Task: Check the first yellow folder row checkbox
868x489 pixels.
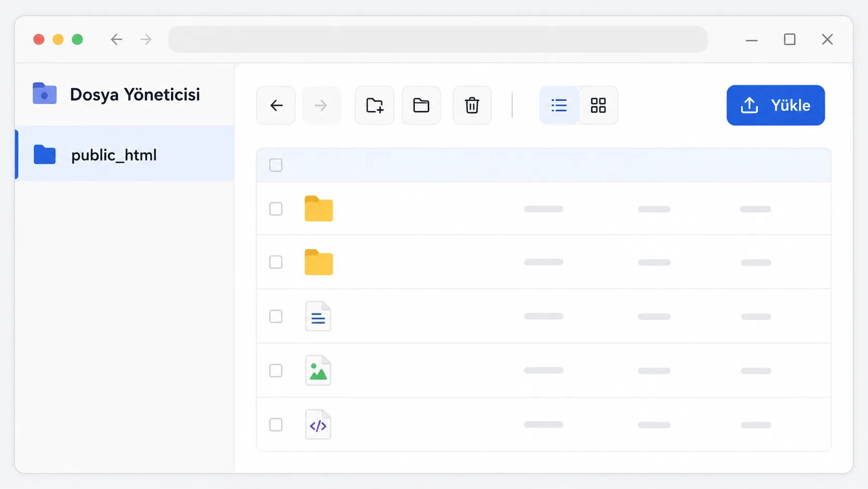Action: coord(276,209)
